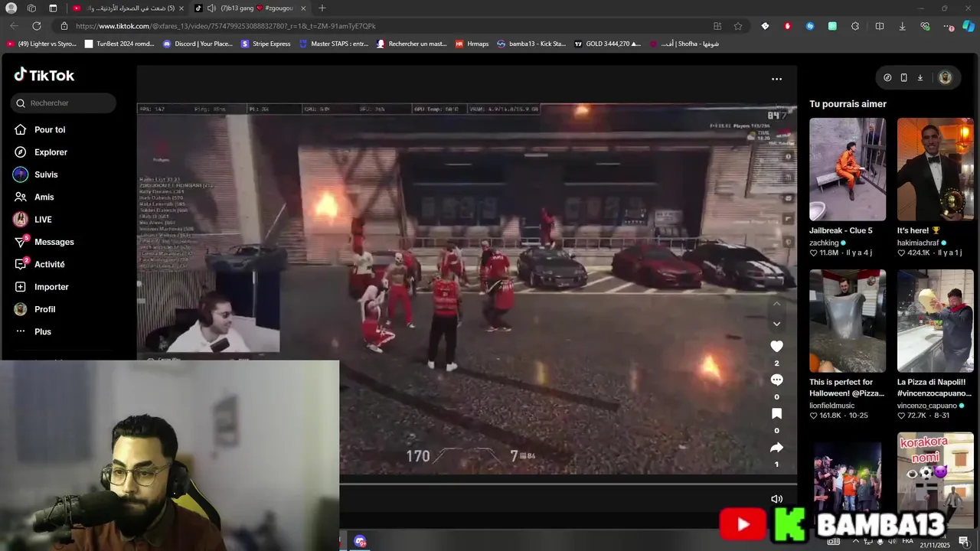Open browser Downloads icon
The width and height of the screenshot is (980, 551).
tap(902, 26)
